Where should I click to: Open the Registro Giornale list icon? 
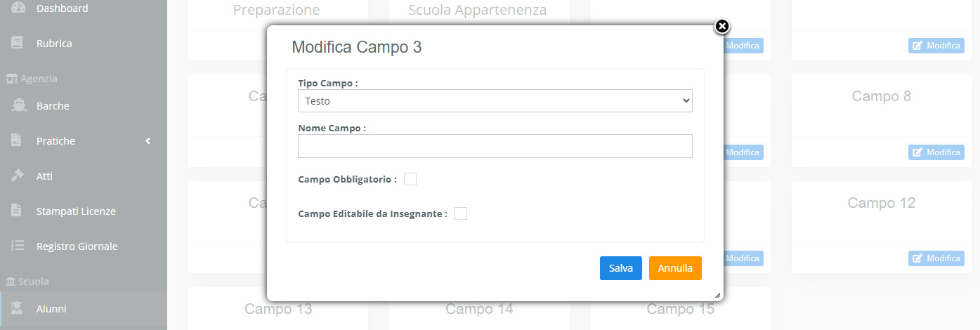point(18,246)
